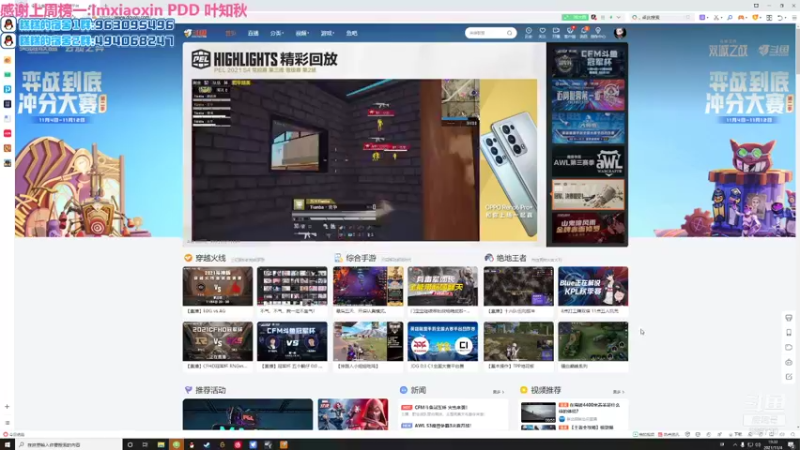This screenshot has width=800, height=450.
Task: Open the creator center lightbulb icon
Action: [x=598, y=33]
